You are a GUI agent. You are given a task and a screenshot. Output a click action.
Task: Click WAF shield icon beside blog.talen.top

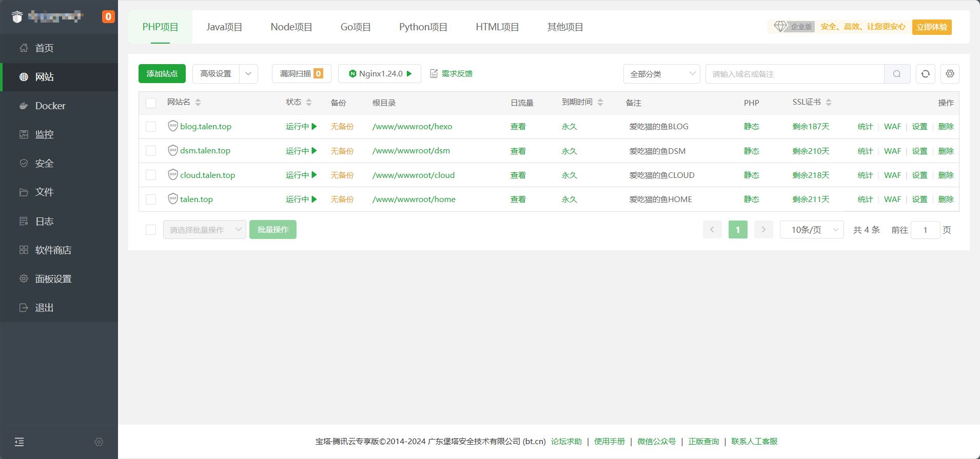173,126
